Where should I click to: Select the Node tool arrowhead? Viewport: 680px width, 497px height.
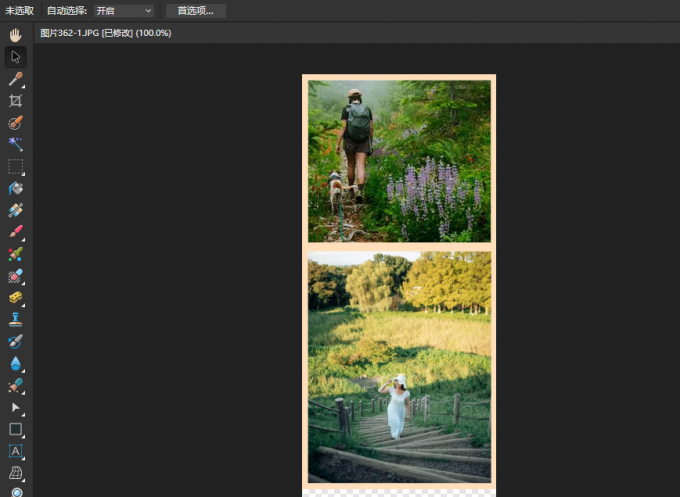tap(16, 407)
